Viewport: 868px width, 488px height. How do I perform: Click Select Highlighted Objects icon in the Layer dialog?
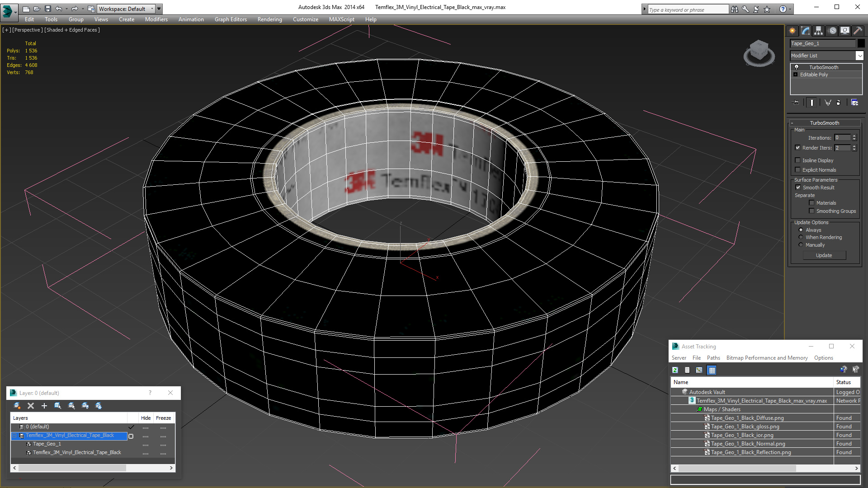pos(58,406)
